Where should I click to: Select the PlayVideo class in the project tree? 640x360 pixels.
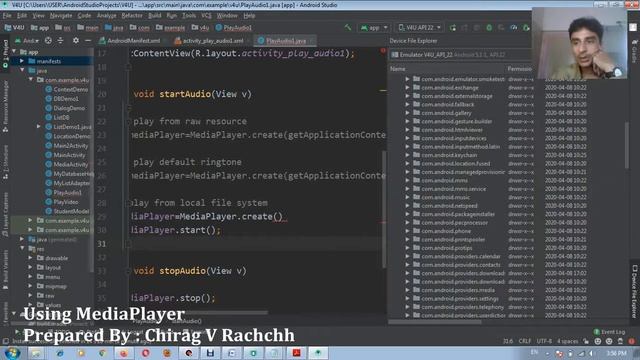[62, 202]
